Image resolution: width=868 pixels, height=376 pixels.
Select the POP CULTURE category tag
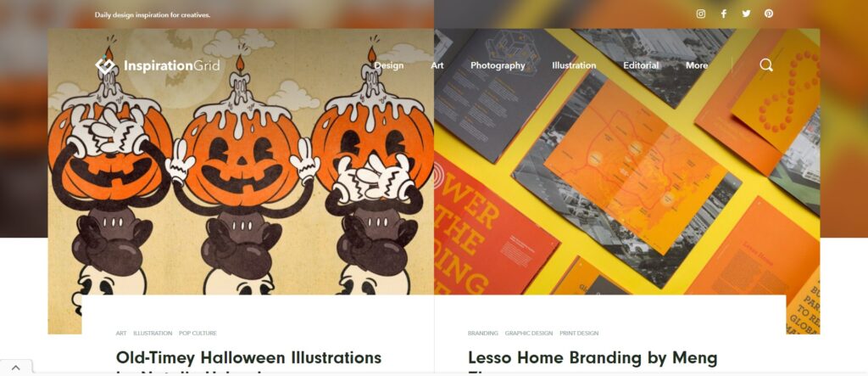(198, 334)
